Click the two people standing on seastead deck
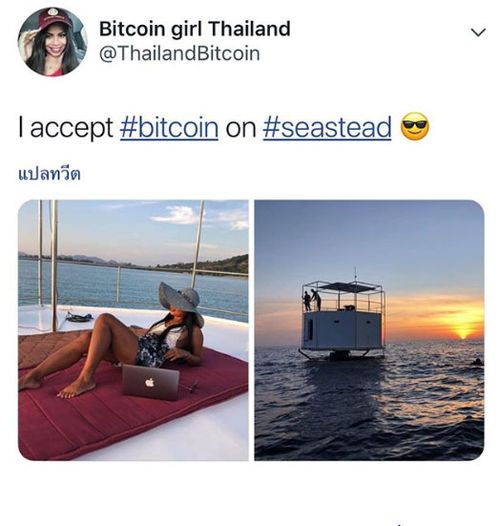The image size is (500, 526). pos(312,300)
